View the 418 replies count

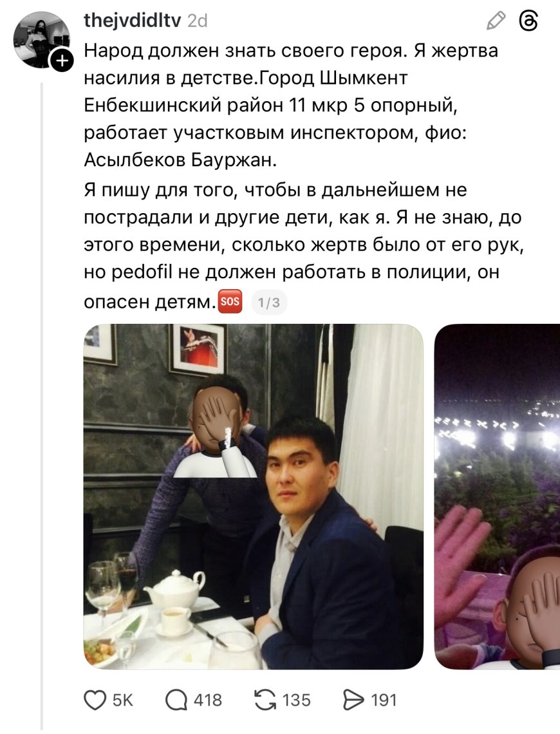click(x=208, y=700)
